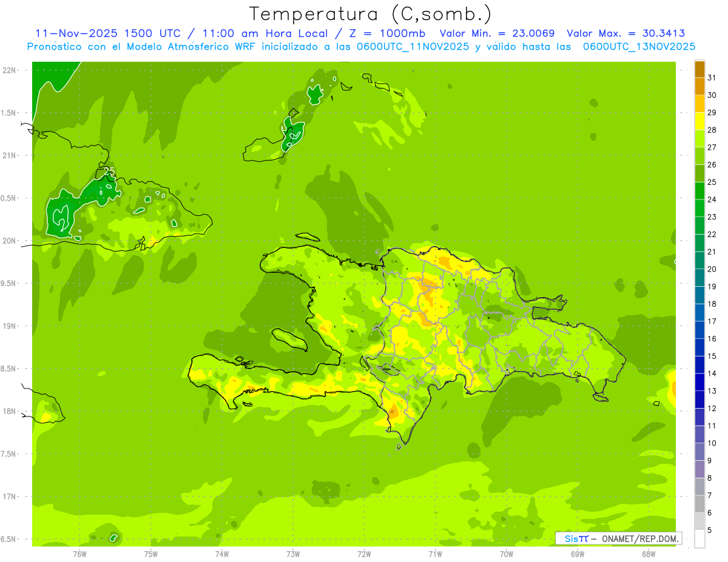
Task: Select the '11-Nov-2025 1500 UTC' date text
Action: coord(108,33)
